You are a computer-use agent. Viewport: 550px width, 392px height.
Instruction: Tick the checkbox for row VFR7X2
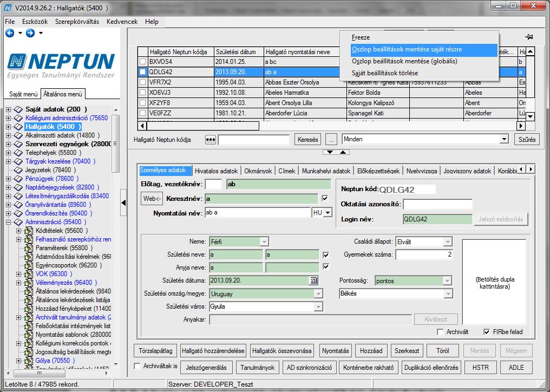coord(143,82)
